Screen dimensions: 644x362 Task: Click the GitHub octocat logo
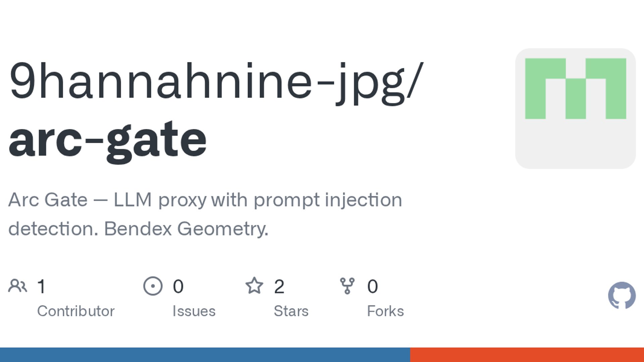pos(622,295)
